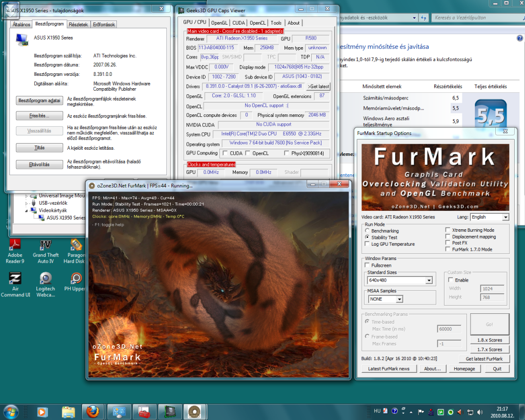Select ASUS X1950 Series device in tree
The width and height of the screenshot is (525, 420).
pos(66,218)
